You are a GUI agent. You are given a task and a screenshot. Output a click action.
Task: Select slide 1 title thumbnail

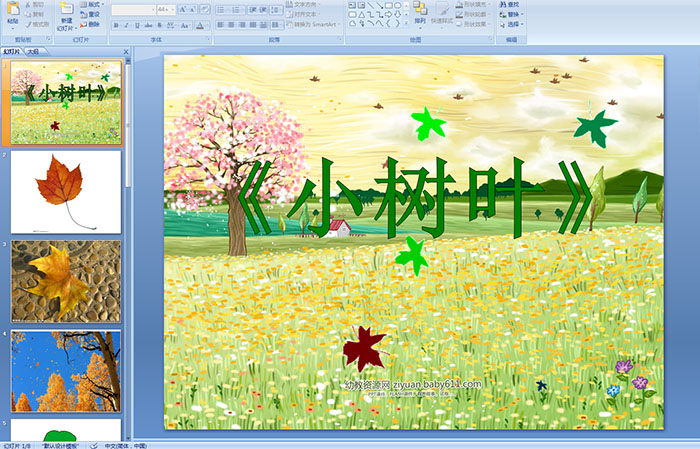pyautogui.click(x=66, y=103)
